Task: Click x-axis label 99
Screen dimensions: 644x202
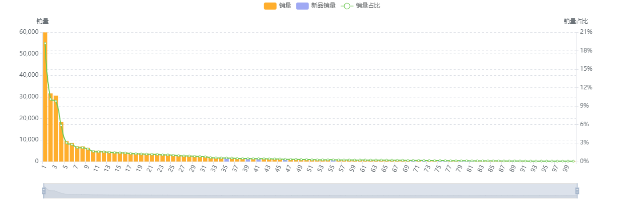Action: (566, 168)
